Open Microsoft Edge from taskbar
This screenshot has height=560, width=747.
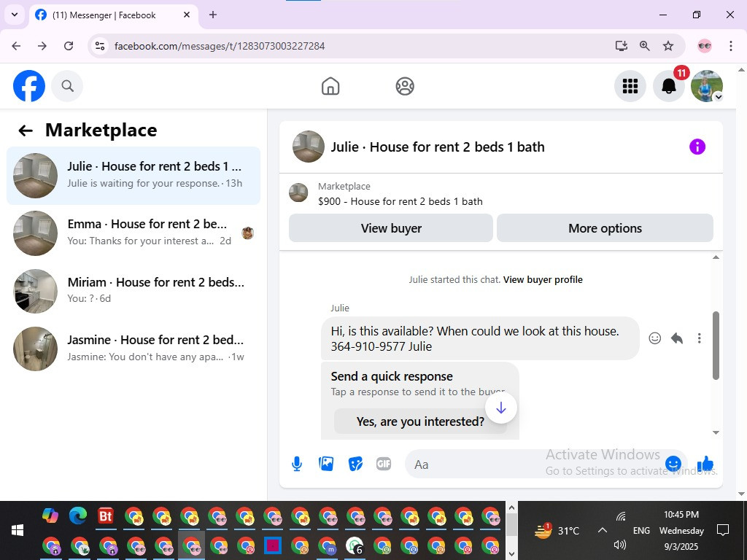[x=78, y=516]
